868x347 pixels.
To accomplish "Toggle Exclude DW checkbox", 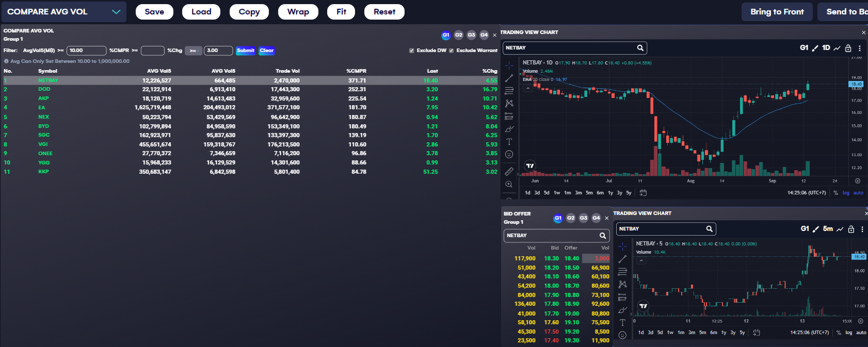I will coord(412,51).
